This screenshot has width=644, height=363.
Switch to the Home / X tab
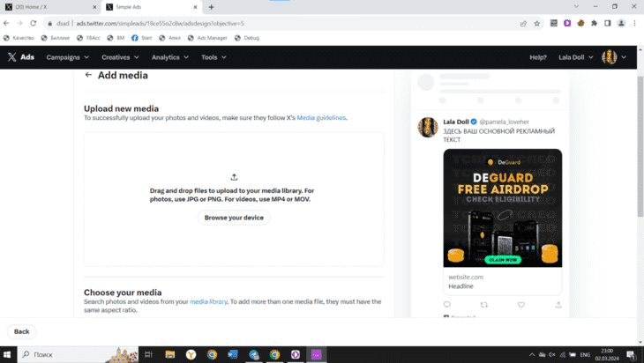click(x=50, y=7)
